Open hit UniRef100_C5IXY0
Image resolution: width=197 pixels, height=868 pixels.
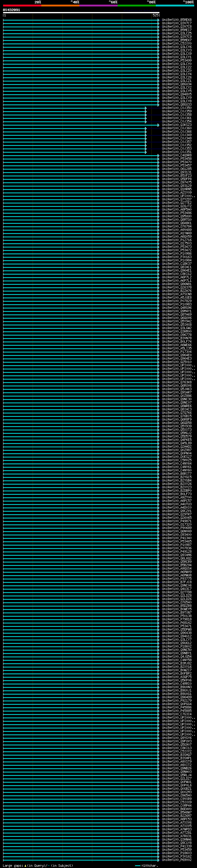click(176, 43)
